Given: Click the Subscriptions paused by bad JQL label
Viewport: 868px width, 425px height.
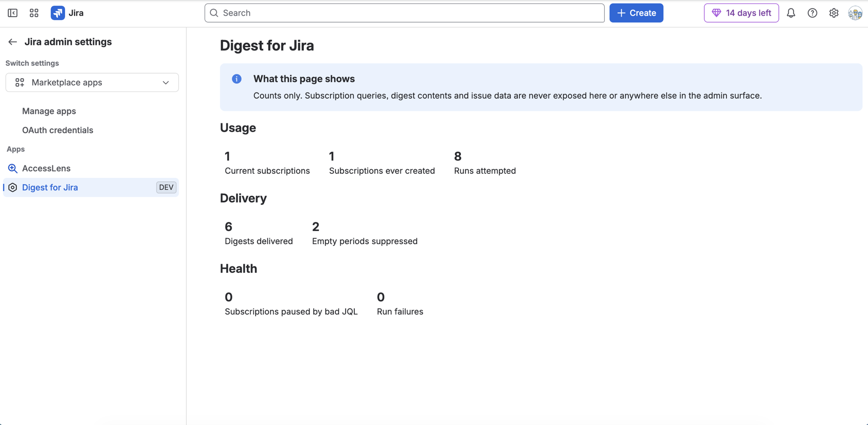Looking at the screenshot, I should pyautogui.click(x=291, y=312).
